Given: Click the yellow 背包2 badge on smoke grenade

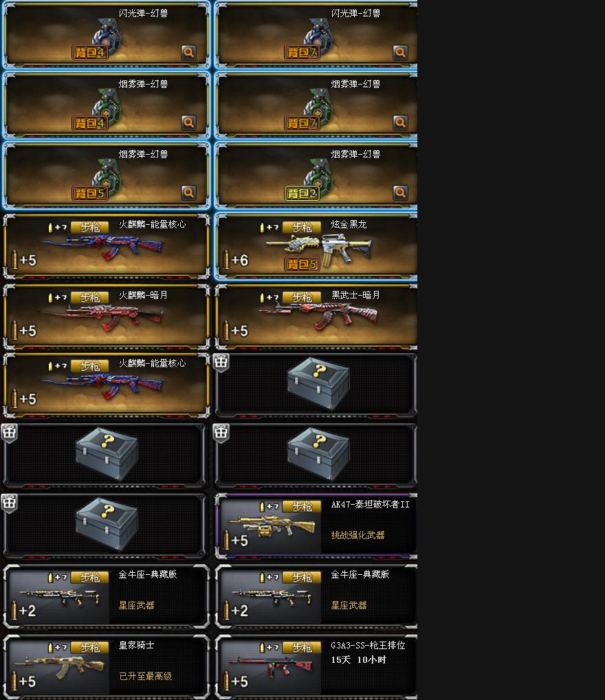Looking at the screenshot, I should pyautogui.click(x=302, y=193).
